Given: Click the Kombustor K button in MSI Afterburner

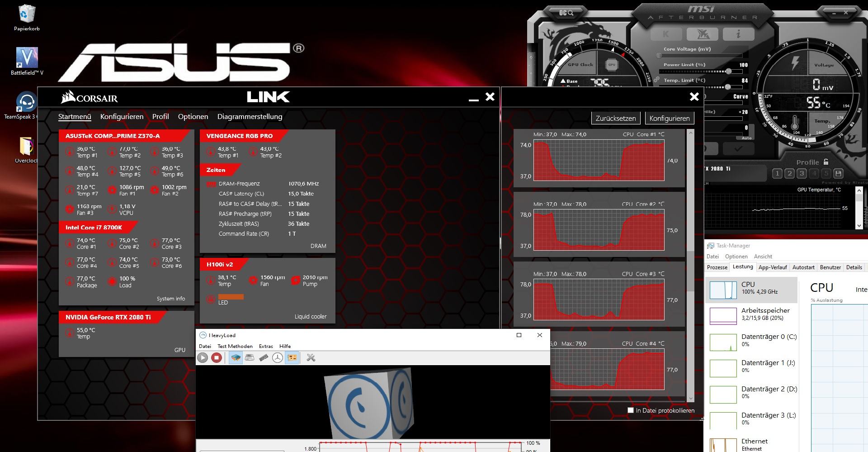Looking at the screenshot, I should (x=666, y=34).
